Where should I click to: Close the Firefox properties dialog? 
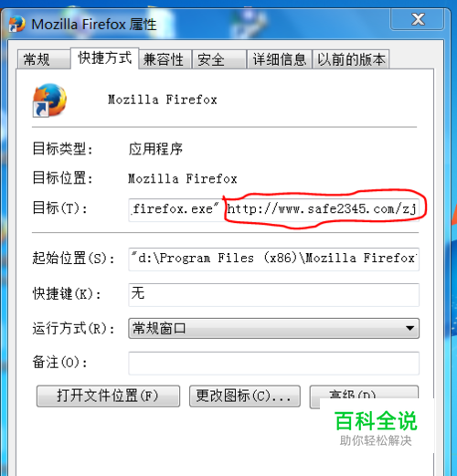pyautogui.click(x=418, y=19)
